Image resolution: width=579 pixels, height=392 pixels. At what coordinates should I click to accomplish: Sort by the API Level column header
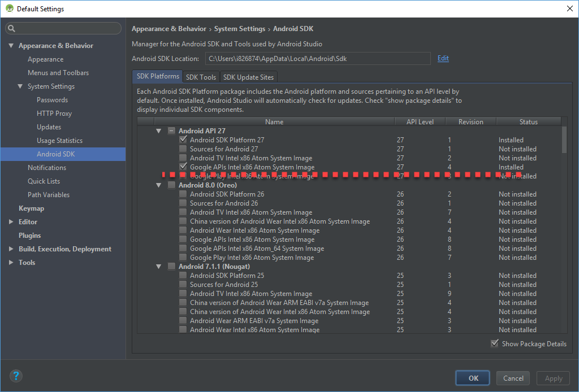pos(420,121)
